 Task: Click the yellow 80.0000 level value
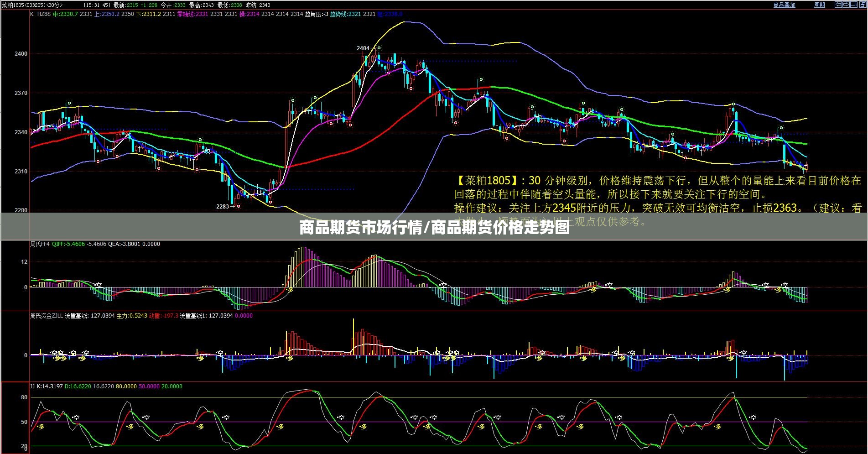pyautogui.click(x=126, y=386)
